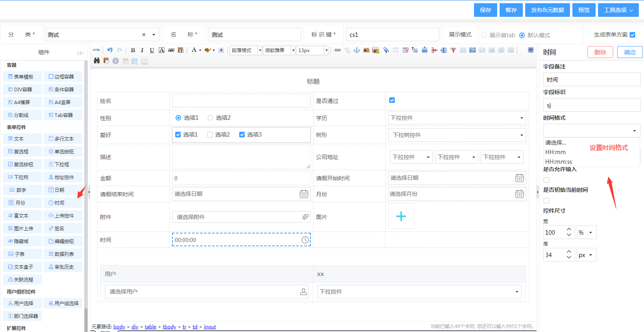Apply strikethrough formatting
The image size is (644, 332).
(x=171, y=50)
